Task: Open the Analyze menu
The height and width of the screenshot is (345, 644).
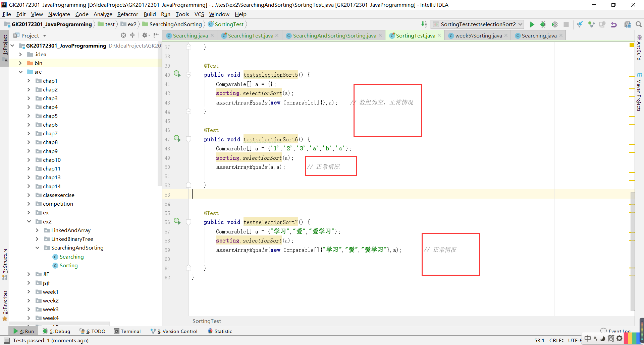Action: tap(103, 14)
